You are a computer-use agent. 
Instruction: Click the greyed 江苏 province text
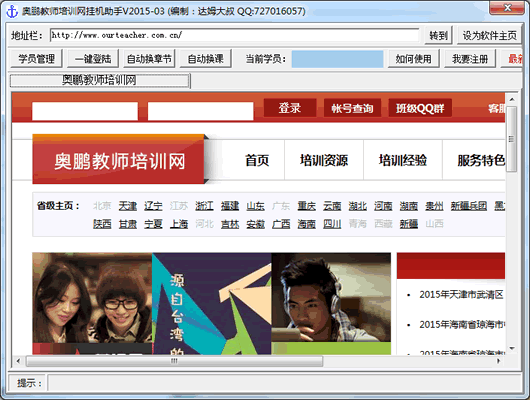[179, 206]
